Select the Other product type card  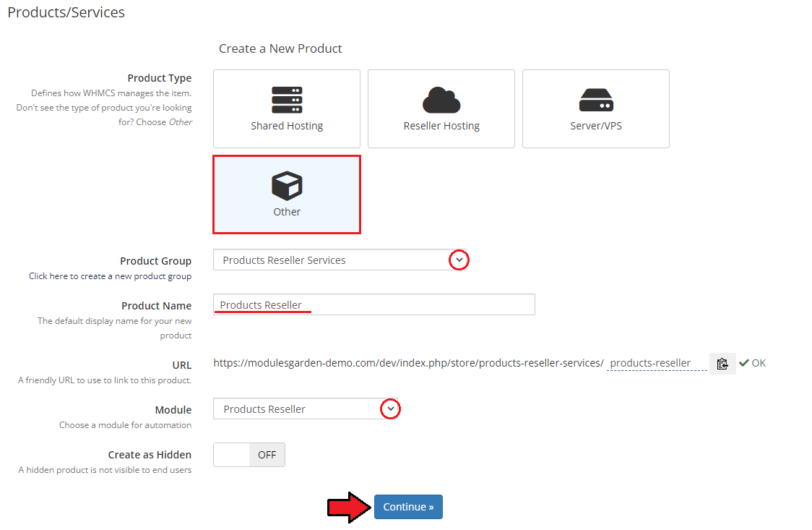click(286, 195)
